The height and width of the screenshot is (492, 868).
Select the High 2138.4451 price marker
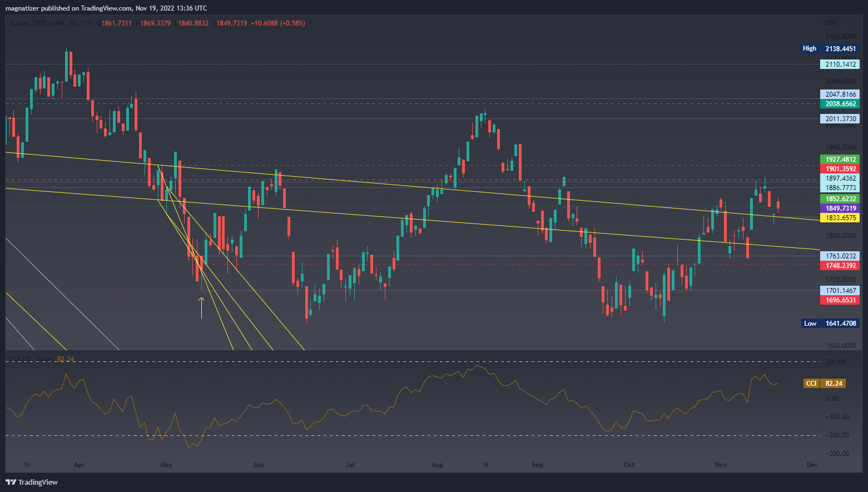[830, 49]
